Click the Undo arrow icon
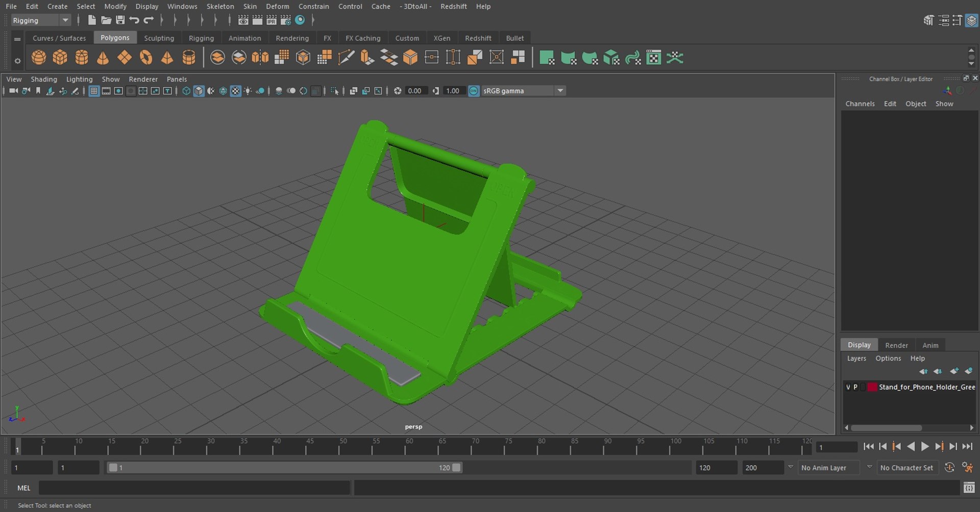The height and width of the screenshot is (512, 980). (134, 20)
